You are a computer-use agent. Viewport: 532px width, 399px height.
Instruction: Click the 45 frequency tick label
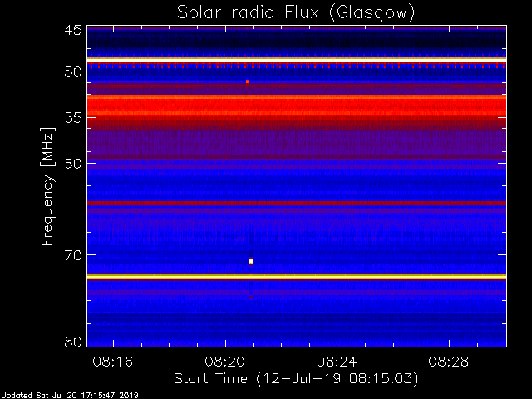tap(73, 30)
